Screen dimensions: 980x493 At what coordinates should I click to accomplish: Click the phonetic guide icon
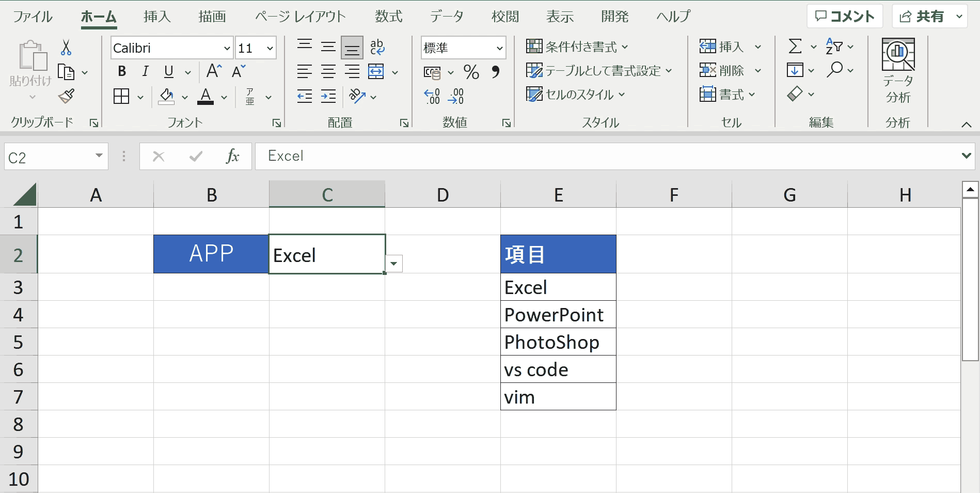[x=250, y=96]
